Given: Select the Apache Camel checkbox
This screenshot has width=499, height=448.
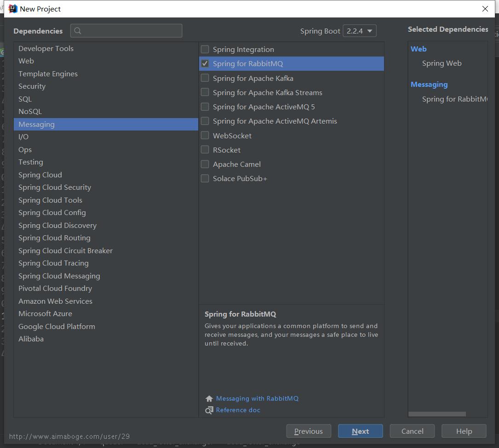Looking at the screenshot, I should (205, 164).
